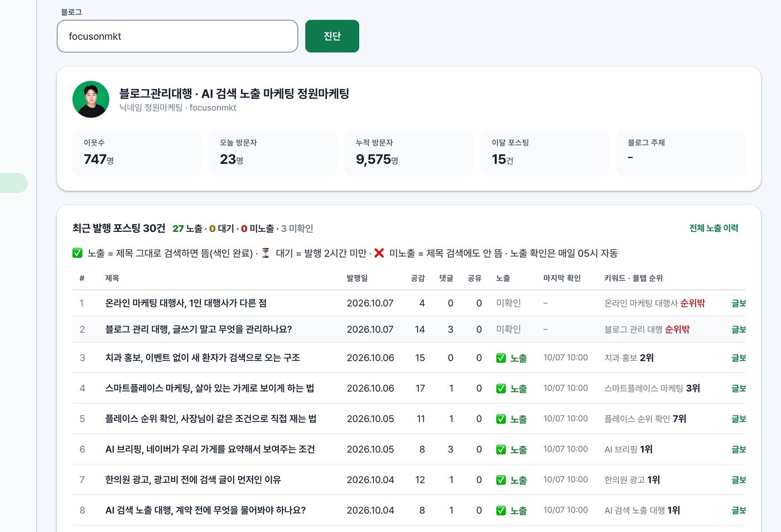Click the 누적 방문자 9,575명 stat card
The image size is (781, 532).
coord(409,153)
